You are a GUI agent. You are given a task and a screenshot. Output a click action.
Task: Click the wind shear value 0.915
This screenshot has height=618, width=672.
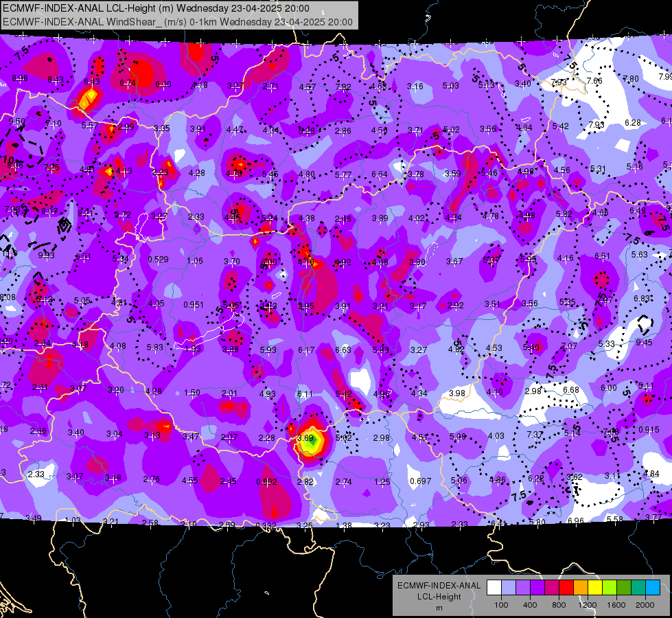[649, 429]
